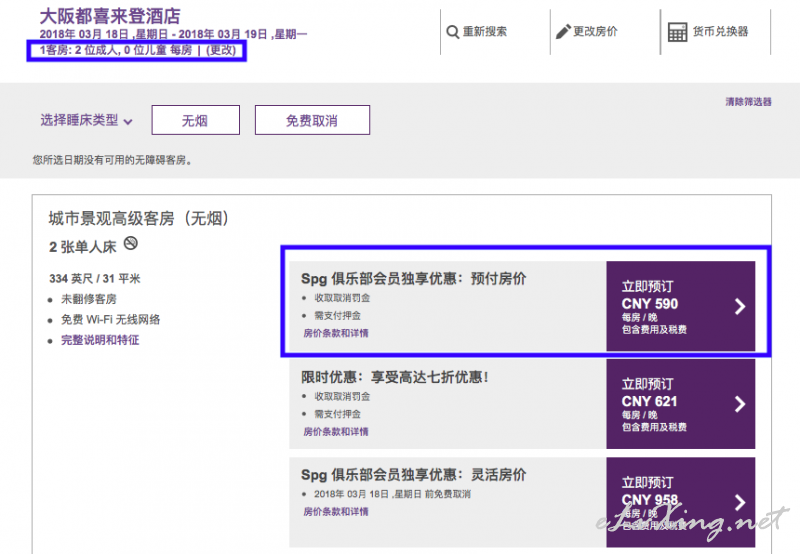The image size is (800, 554).
Task: Click 清除筛选器 to clear filters
Action: (748, 102)
